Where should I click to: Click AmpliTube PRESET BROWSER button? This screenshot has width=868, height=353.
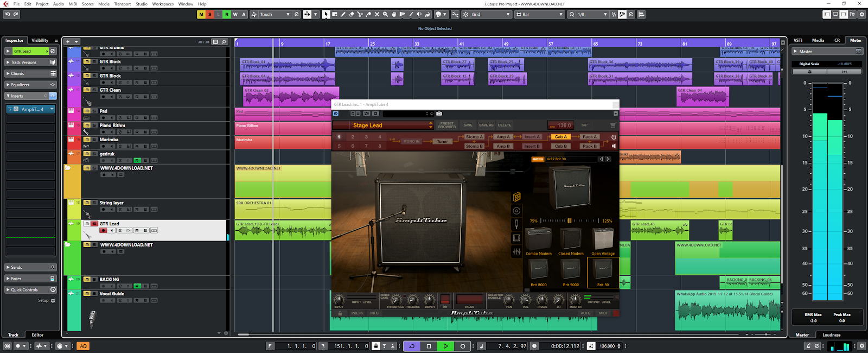[x=447, y=125]
